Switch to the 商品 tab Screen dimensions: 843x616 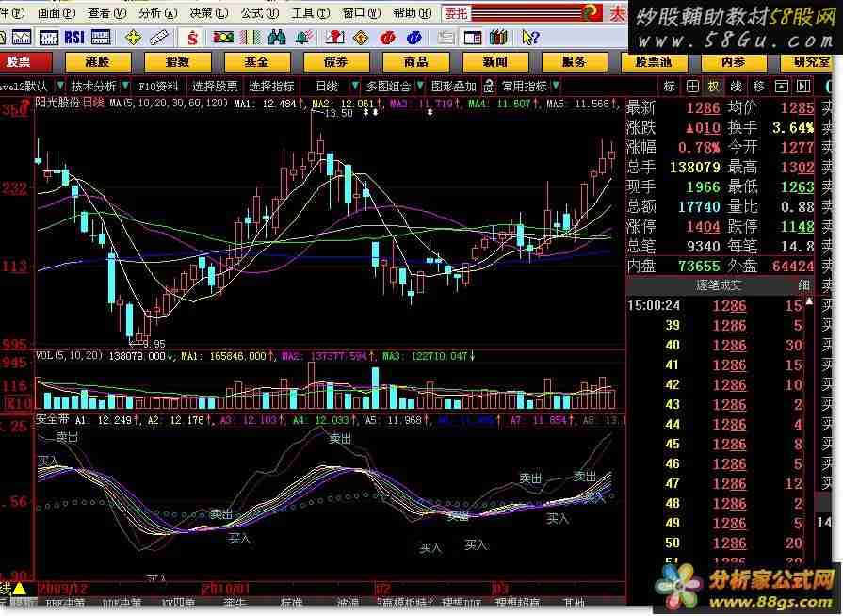coord(416,62)
